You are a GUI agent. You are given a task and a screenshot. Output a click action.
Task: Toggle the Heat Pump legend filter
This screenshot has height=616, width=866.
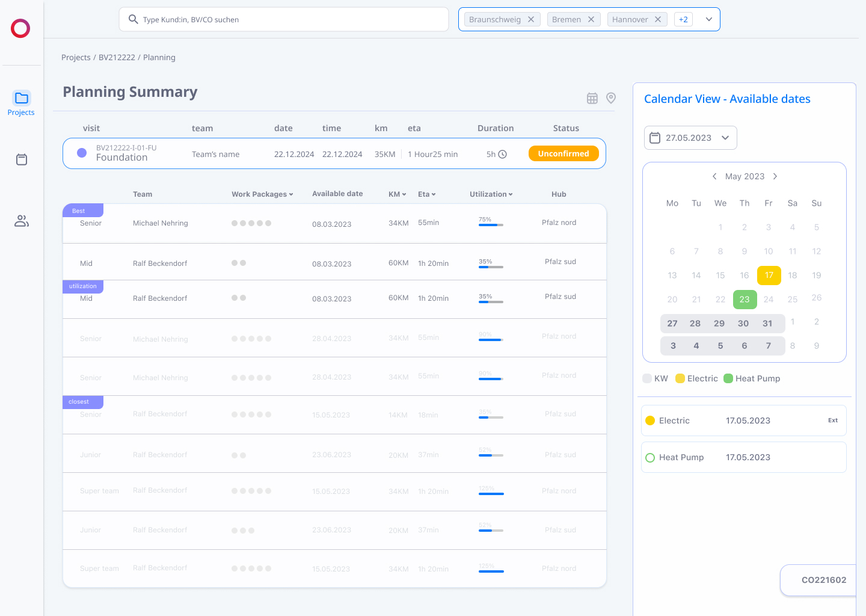pyautogui.click(x=752, y=378)
